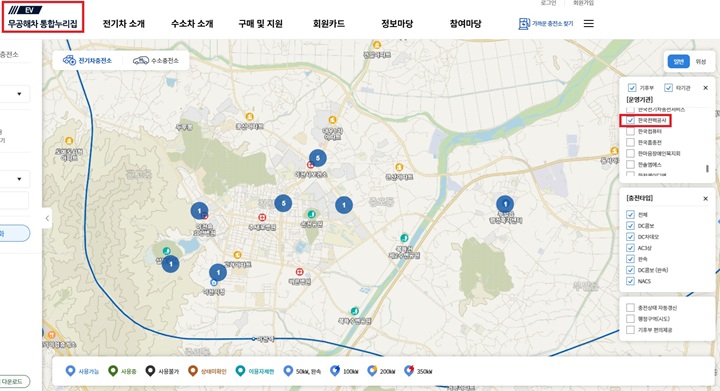The width and height of the screenshot is (720, 391).
Task: Select the 일반 map view button
Action: (x=678, y=61)
